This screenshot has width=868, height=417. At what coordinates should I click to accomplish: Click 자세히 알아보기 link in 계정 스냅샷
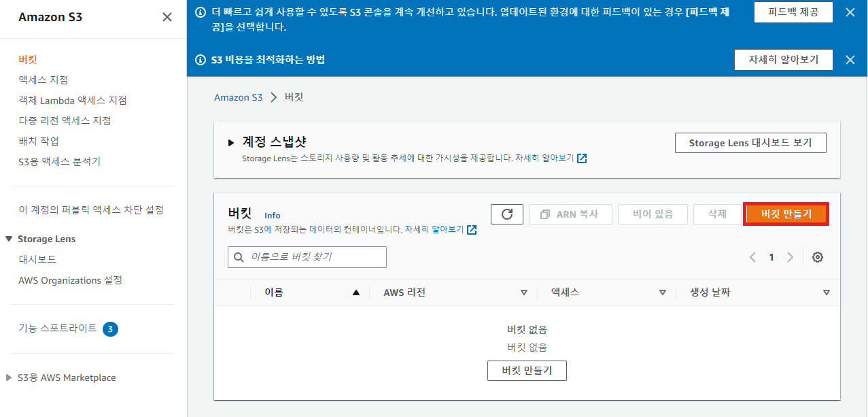pyautogui.click(x=544, y=158)
